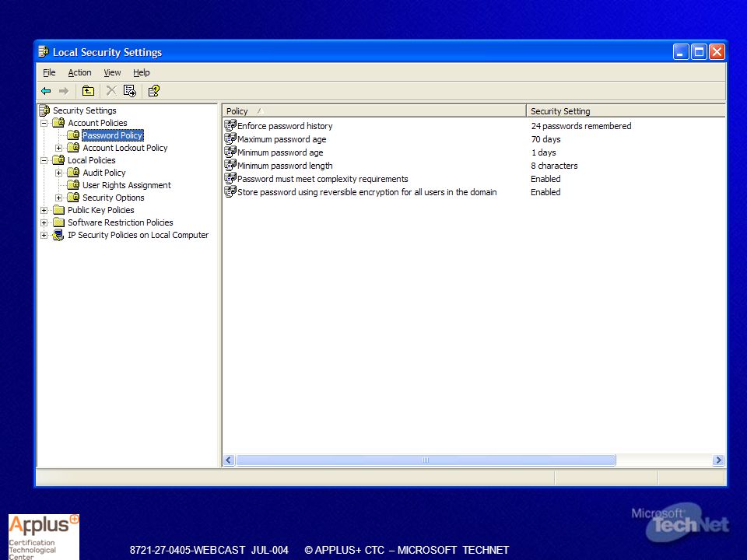Image resolution: width=747 pixels, height=560 pixels.
Task: Sort by the Policy column header
Action: tap(374, 111)
